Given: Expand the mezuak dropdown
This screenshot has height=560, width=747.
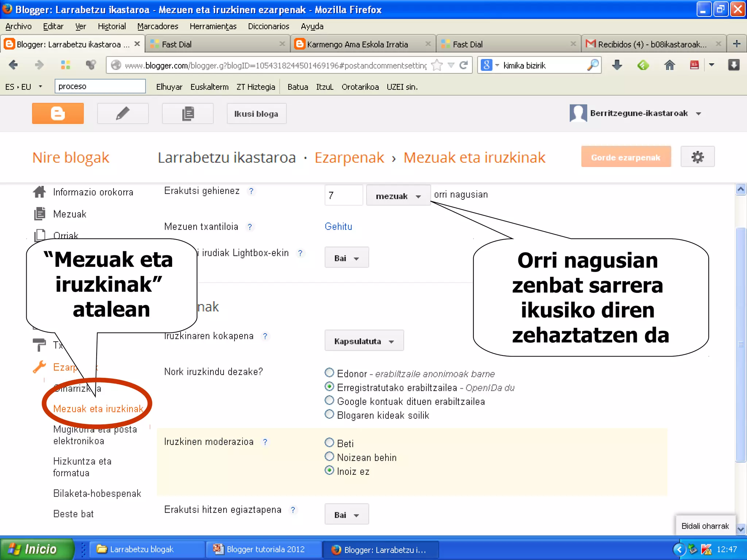Looking at the screenshot, I should [398, 196].
